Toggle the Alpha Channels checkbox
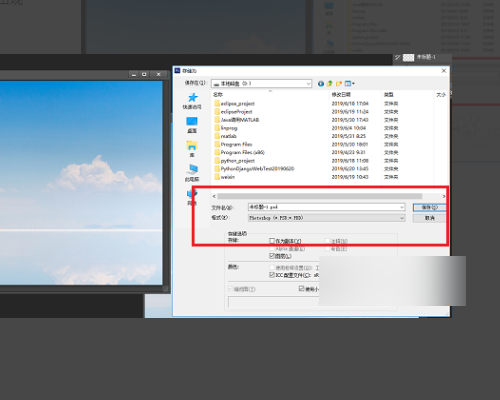Viewport: 500px width, 400px height. 272,248
